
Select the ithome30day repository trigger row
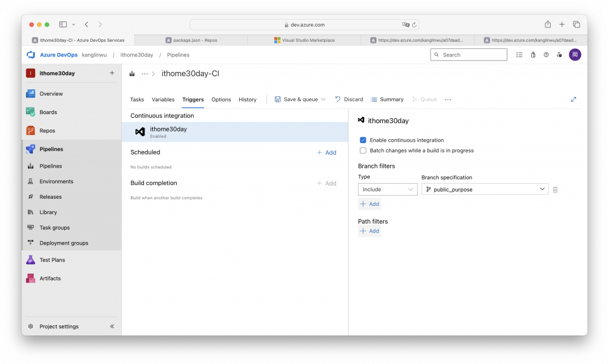point(235,132)
